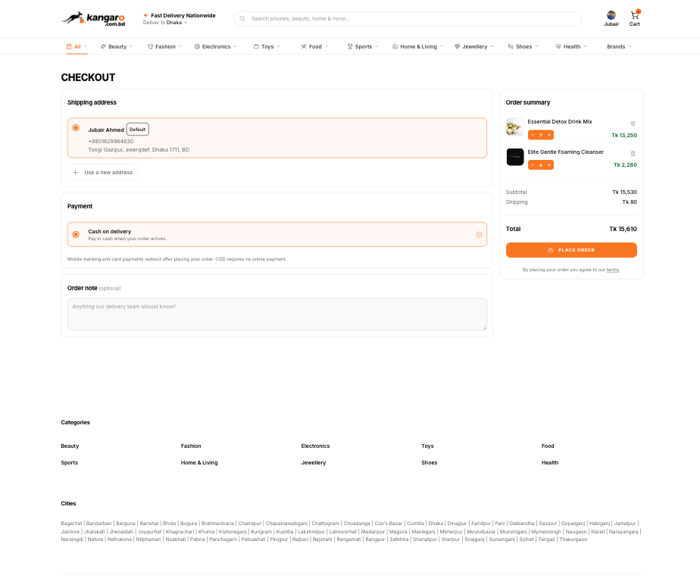Expand the Toys category menu
The height and width of the screenshot is (588, 700).
click(x=267, y=46)
